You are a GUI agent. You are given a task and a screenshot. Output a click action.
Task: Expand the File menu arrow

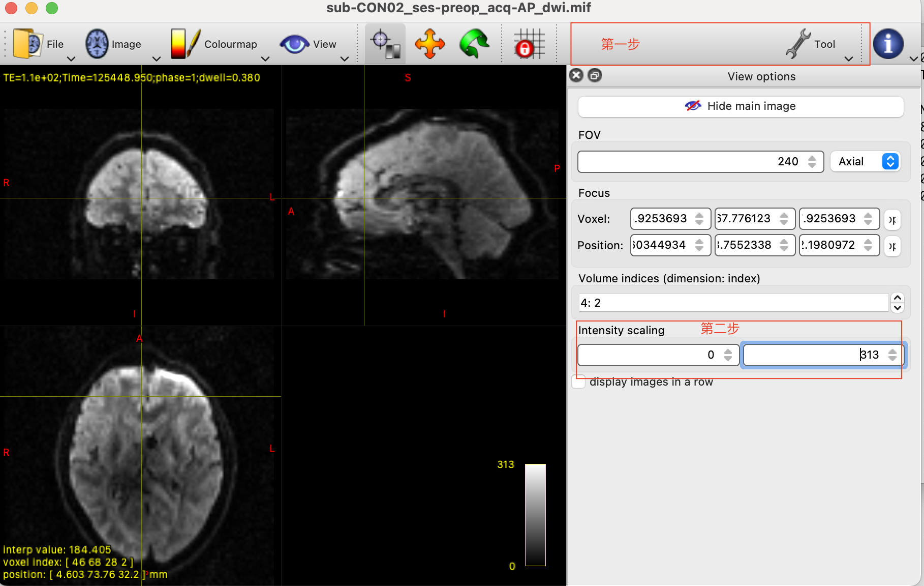click(x=71, y=58)
